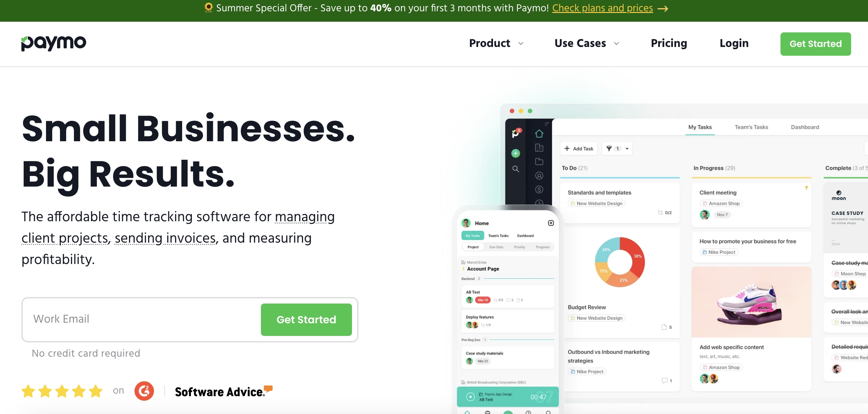Click the Check plans and prices link
The height and width of the screenshot is (414, 868).
point(602,8)
